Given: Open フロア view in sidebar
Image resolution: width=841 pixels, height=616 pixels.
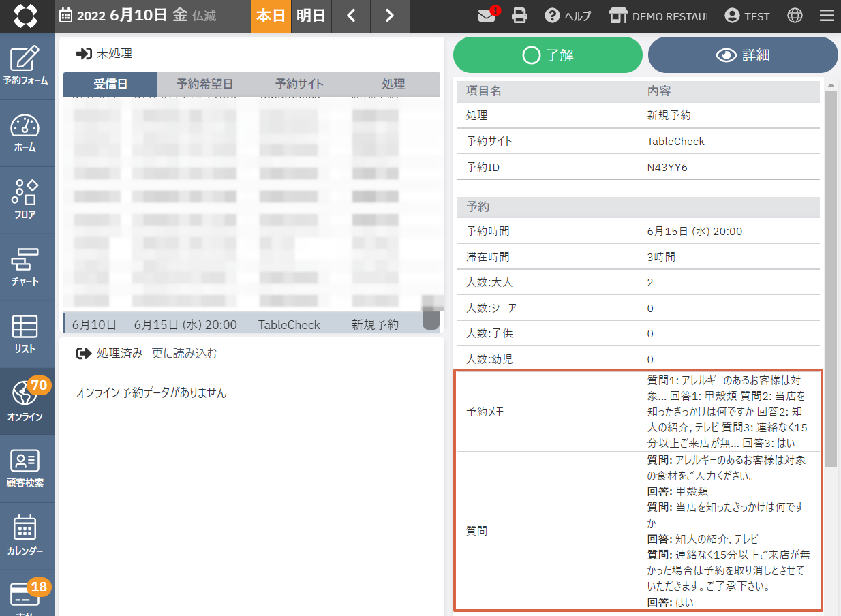Looking at the screenshot, I should 27,200.
